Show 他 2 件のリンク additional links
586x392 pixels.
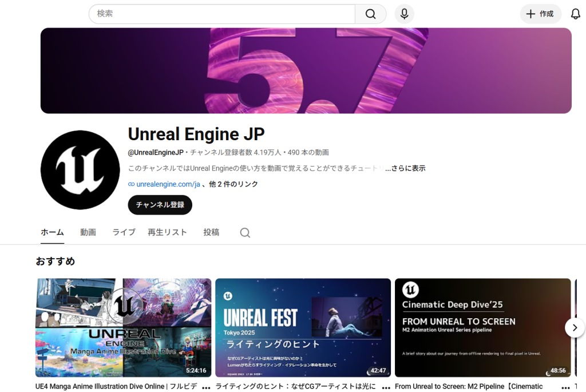tap(233, 184)
